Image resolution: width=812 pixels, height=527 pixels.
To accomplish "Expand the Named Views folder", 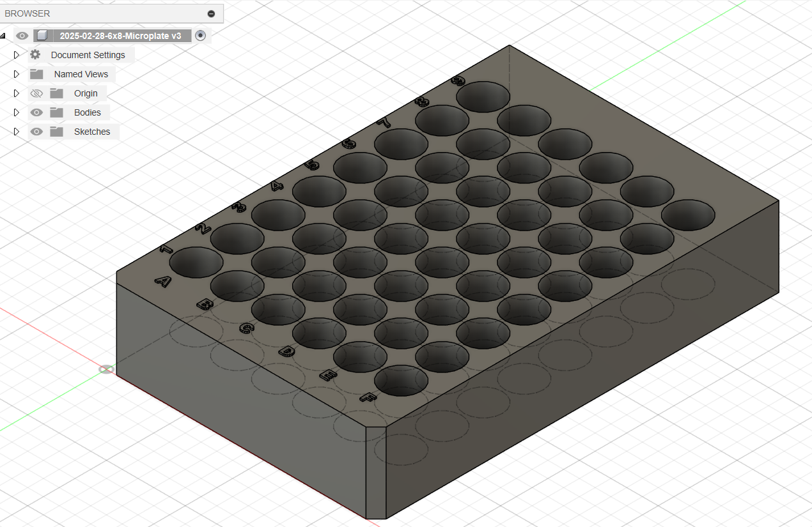I will pos(17,74).
